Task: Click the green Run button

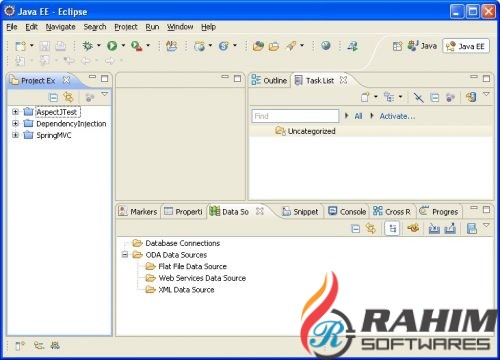Action: pyautogui.click(x=112, y=46)
